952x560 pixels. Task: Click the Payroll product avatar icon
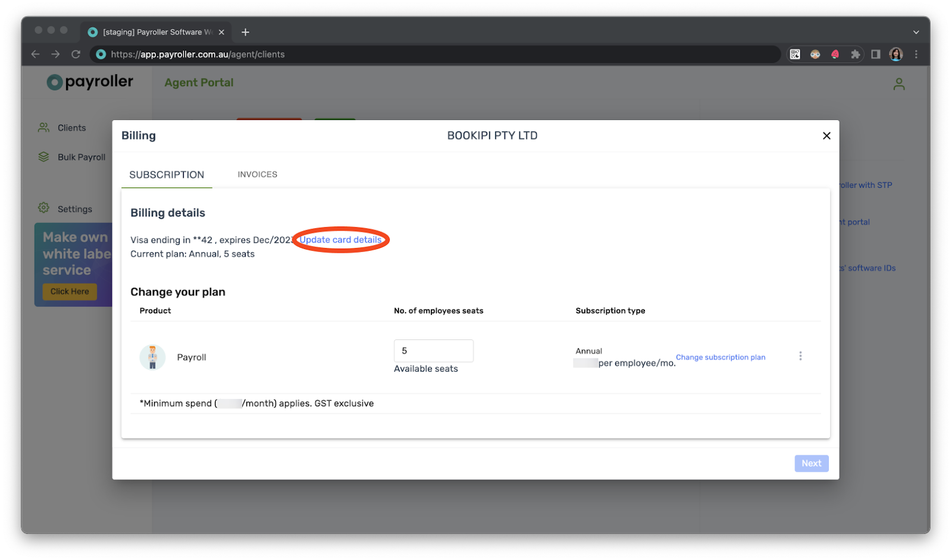[x=152, y=357]
